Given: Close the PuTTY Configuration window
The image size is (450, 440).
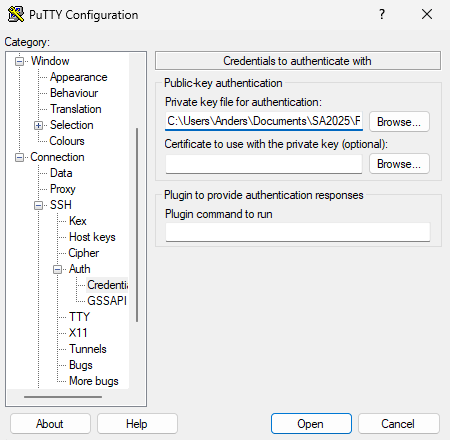Looking at the screenshot, I should [427, 14].
